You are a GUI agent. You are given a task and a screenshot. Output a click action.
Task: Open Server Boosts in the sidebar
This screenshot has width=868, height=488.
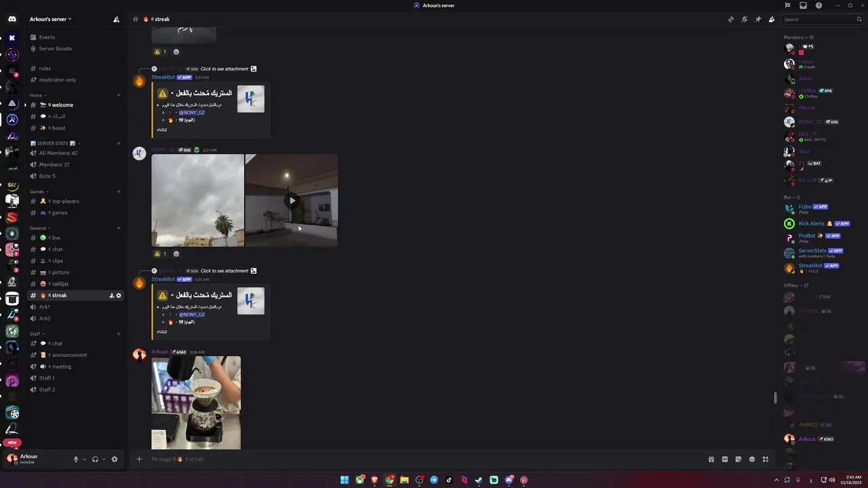(x=75, y=49)
